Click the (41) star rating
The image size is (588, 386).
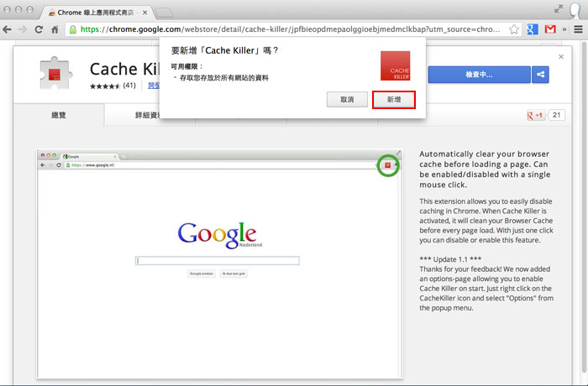tap(113, 86)
